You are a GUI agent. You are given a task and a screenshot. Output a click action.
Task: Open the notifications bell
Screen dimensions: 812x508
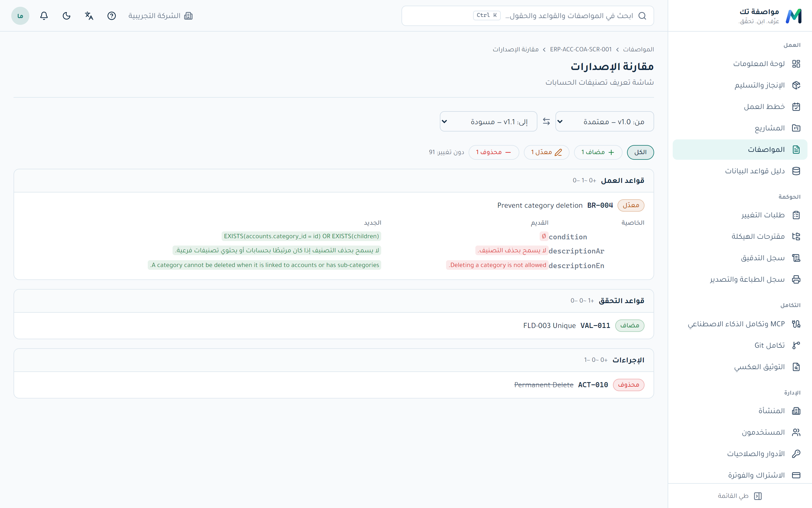pos(44,16)
